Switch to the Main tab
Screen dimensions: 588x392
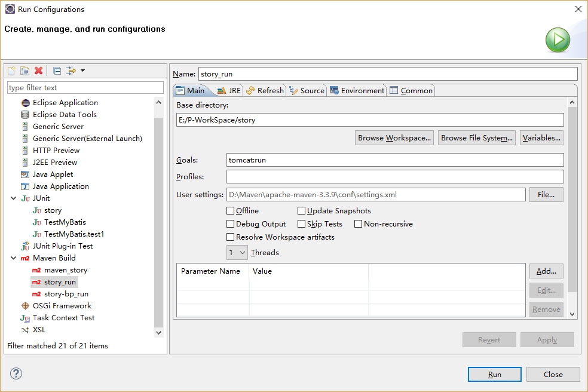coord(191,91)
